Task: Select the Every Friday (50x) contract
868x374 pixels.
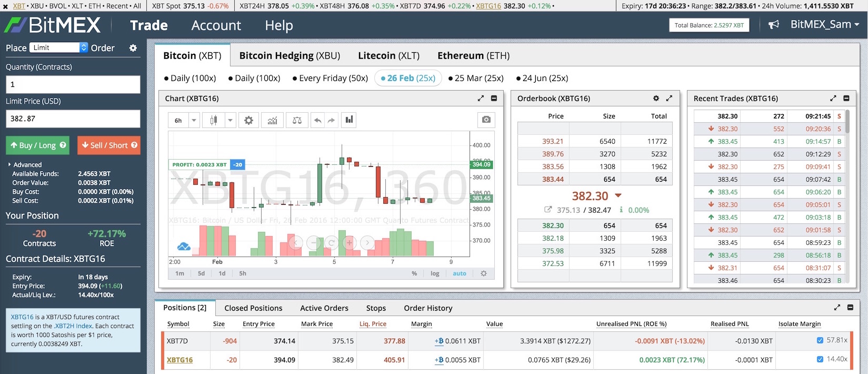Action: (330, 78)
